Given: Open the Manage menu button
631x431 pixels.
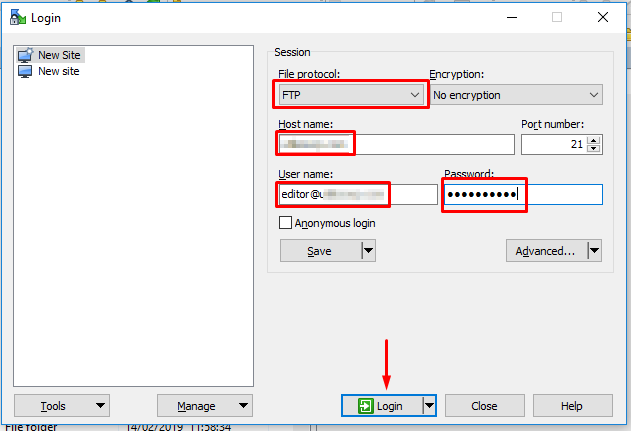Looking at the screenshot, I should coord(205,406).
